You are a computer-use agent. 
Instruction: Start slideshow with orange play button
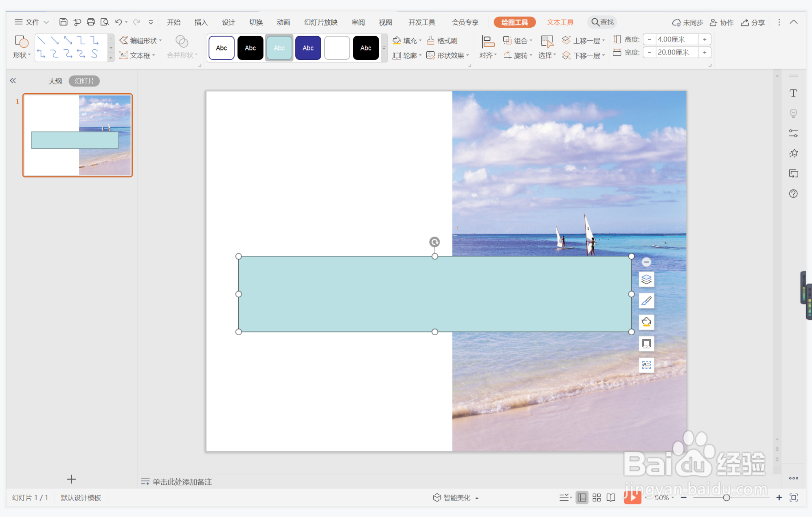pos(632,497)
